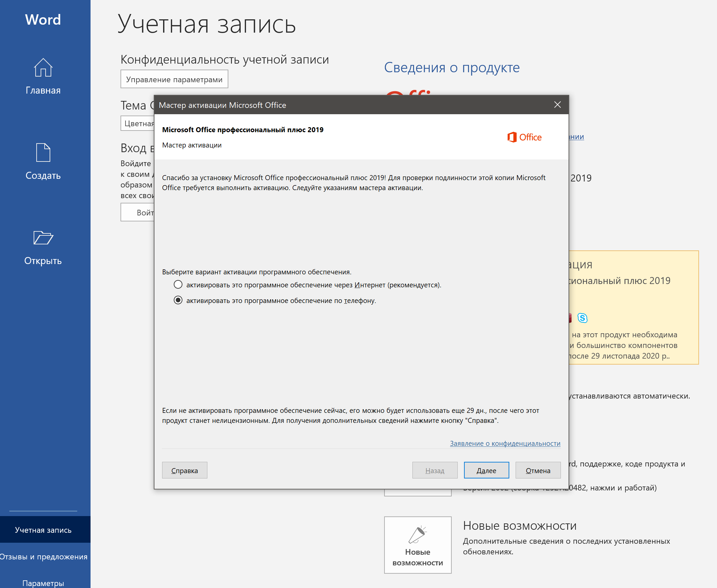Open Feedback and suggestions menu item
This screenshot has height=588, width=717.
tap(43, 556)
